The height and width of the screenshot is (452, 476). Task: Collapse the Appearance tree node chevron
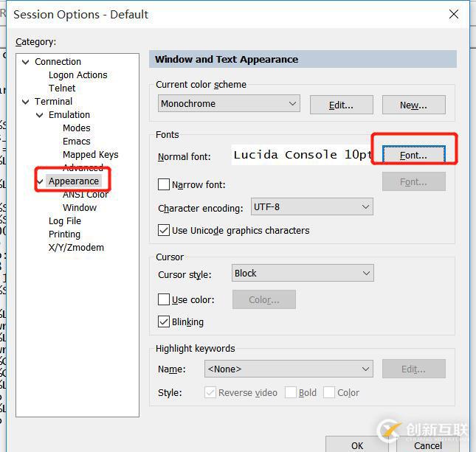40,181
